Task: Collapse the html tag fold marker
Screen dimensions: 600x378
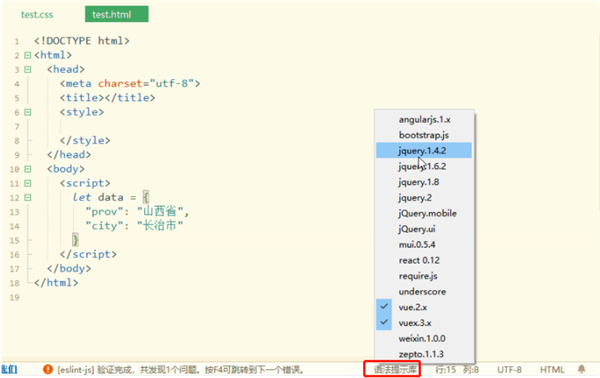Action: pos(28,55)
